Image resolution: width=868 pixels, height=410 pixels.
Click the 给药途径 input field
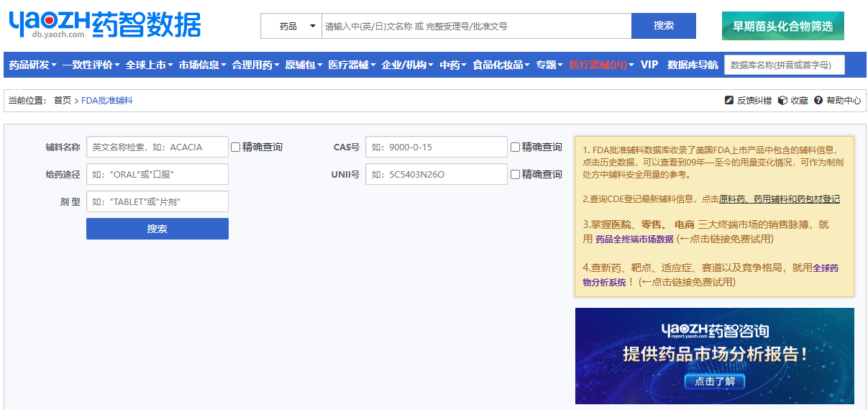point(157,174)
